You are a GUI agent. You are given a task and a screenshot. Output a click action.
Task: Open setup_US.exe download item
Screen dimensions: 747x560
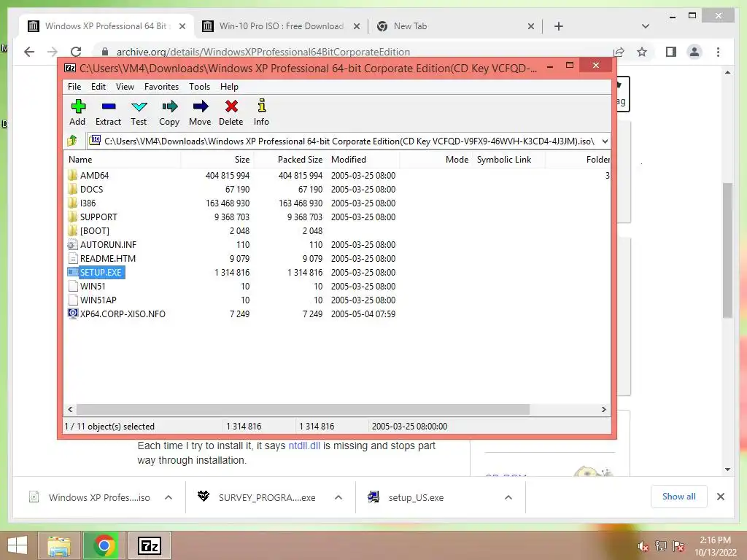[x=415, y=497]
